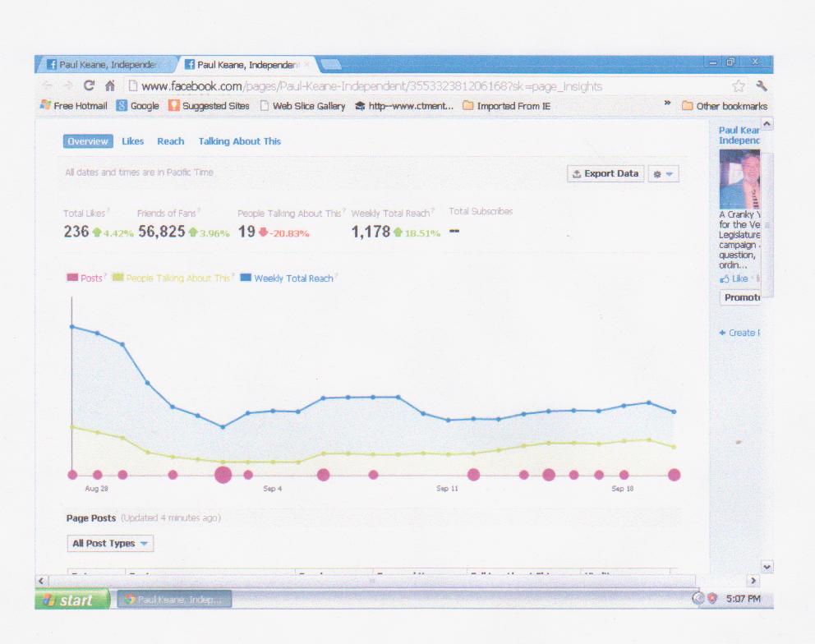Screen dimensions: 815x644
Task: Open the http--www.ctment bookmark
Action: coord(404,105)
